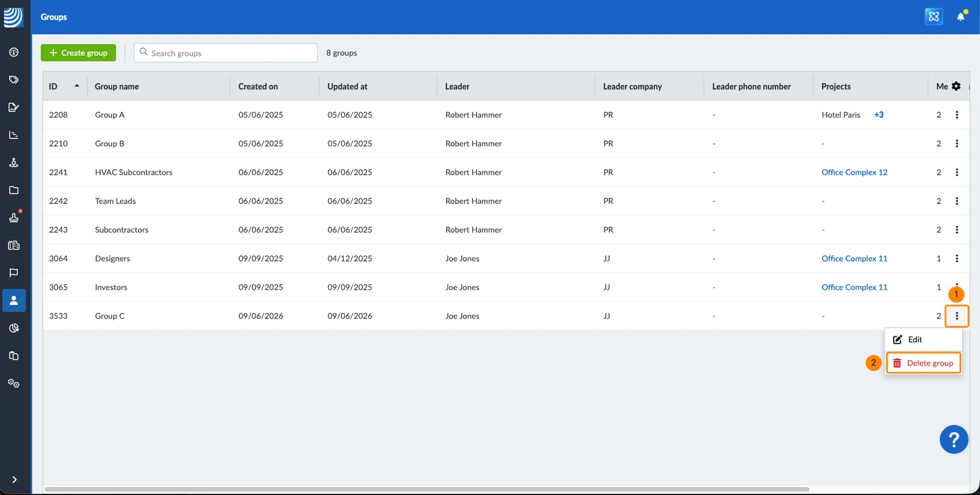This screenshot has width=980, height=495.
Task: Select the Group A name cell
Action: click(110, 115)
